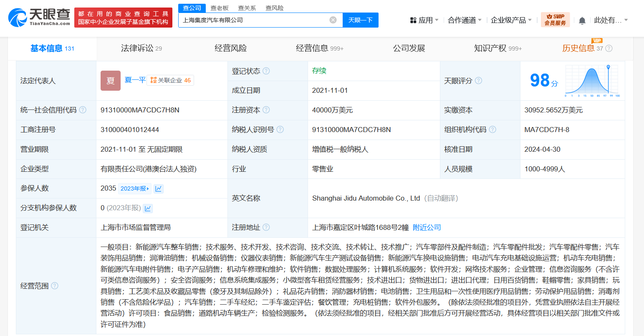The image size is (644, 336).
Task: Open branch insured count chart icon
Action: 148,208
